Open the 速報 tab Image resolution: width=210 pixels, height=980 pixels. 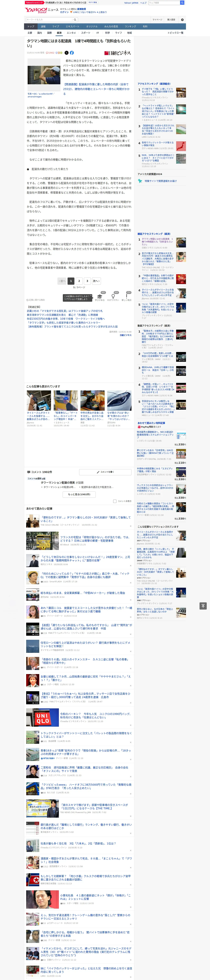coord(43,27)
